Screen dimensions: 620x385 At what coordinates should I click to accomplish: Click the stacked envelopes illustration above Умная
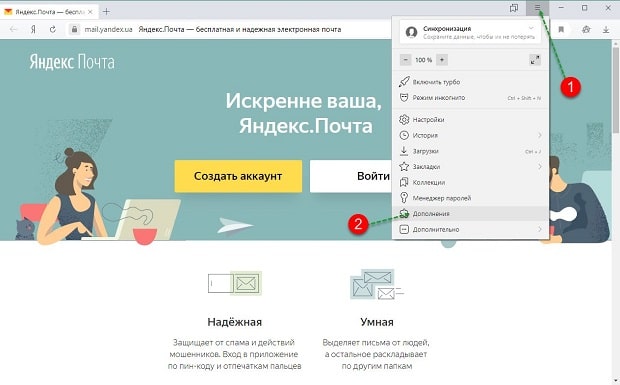point(377,284)
